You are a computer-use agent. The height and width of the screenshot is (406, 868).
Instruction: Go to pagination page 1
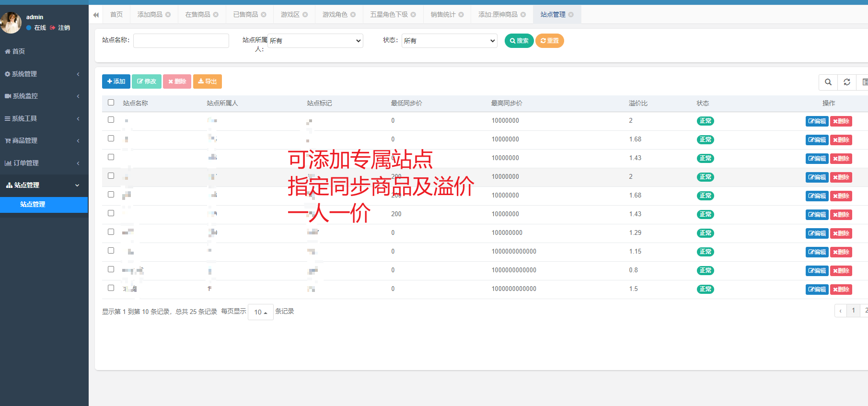click(853, 311)
